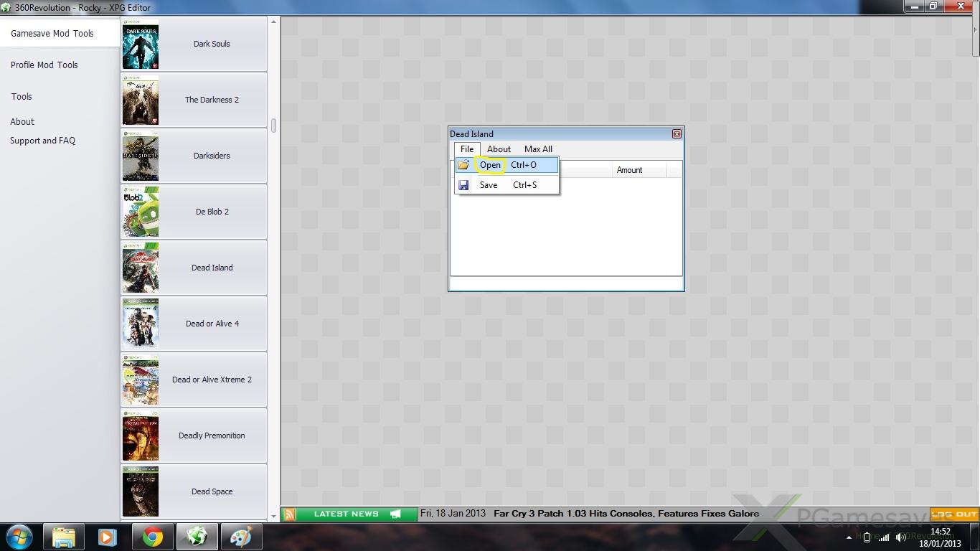Open Google Chrome from the taskbar
Image resolution: width=980 pixels, height=551 pixels.
click(x=152, y=537)
